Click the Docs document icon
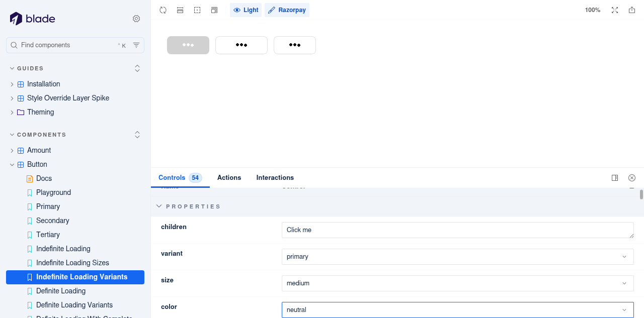Screen dimensions: 644x318 pyautogui.click(x=30, y=178)
